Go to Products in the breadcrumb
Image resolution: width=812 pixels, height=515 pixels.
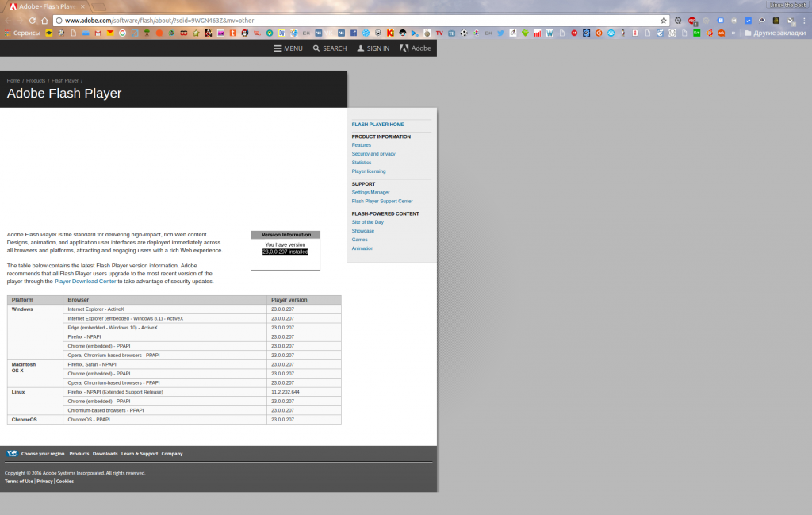click(36, 81)
